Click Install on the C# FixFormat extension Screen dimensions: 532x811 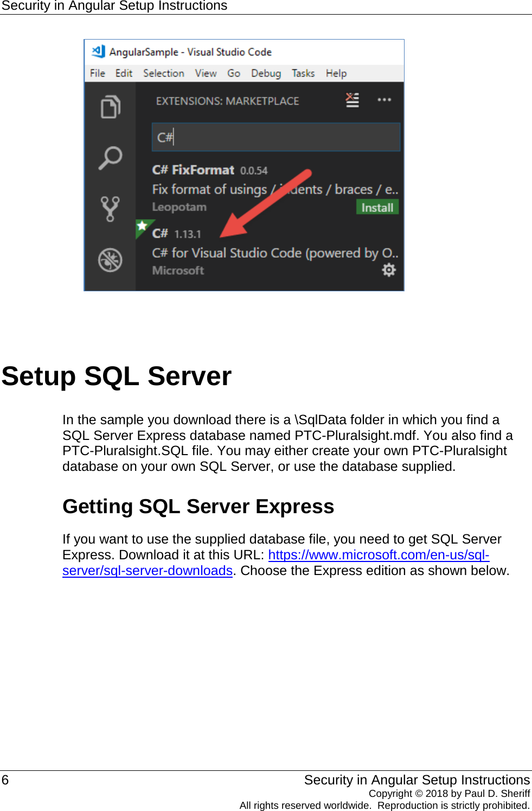[377, 207]
